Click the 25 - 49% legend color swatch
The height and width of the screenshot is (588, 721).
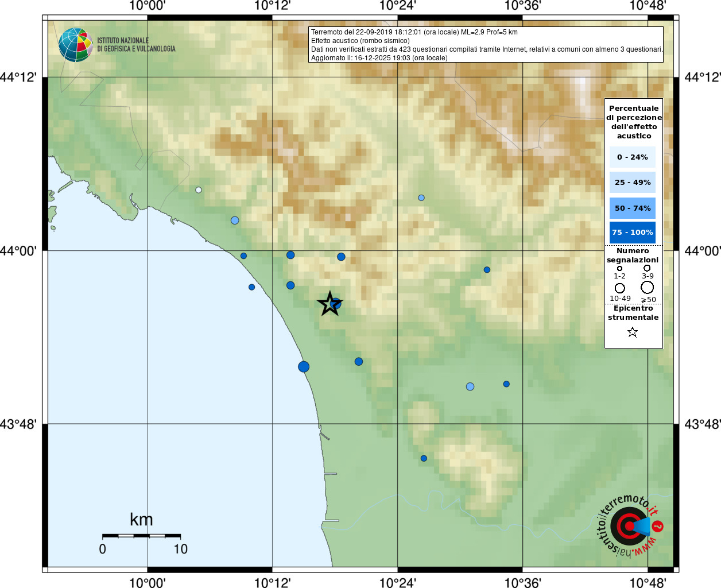coord(633,182)
